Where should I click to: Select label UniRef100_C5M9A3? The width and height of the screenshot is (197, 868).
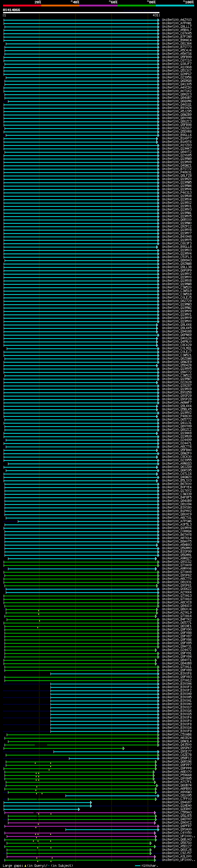pos(177,812)
